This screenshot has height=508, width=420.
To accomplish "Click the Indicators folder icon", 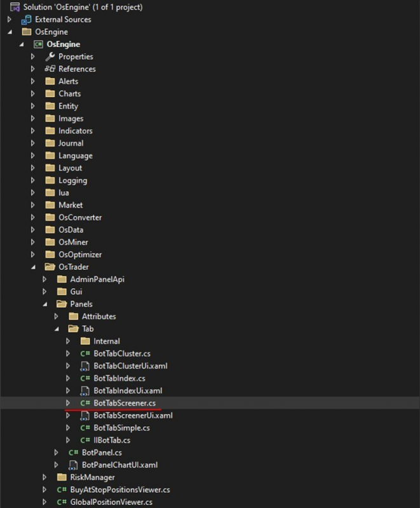I will [50, 131].
